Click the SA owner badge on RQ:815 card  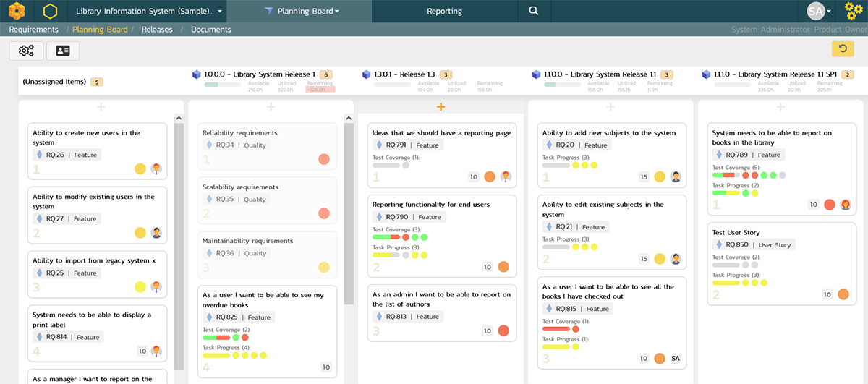point(676,358)
